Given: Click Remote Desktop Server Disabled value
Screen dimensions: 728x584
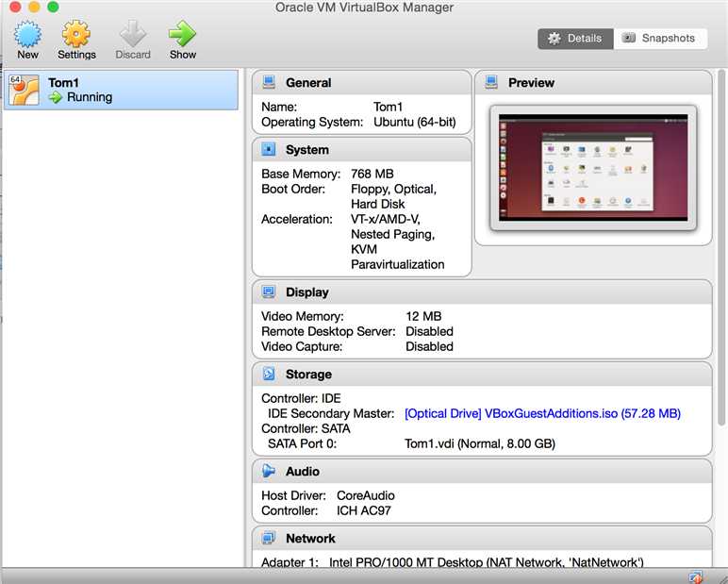Looking at the screenshot, I should pos(429,331).
